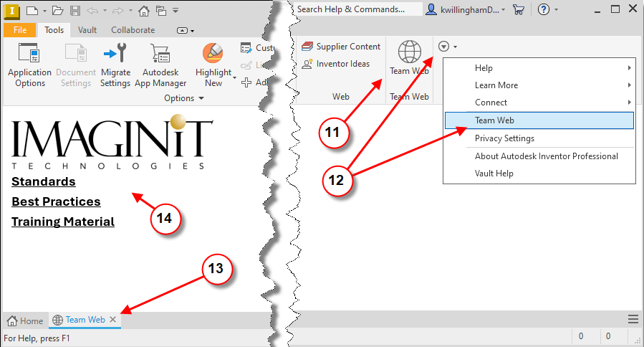Switch to the Collaborate ribbon tab
The height and width of the screenshot is (347, 644).
[x=133, y=30]
